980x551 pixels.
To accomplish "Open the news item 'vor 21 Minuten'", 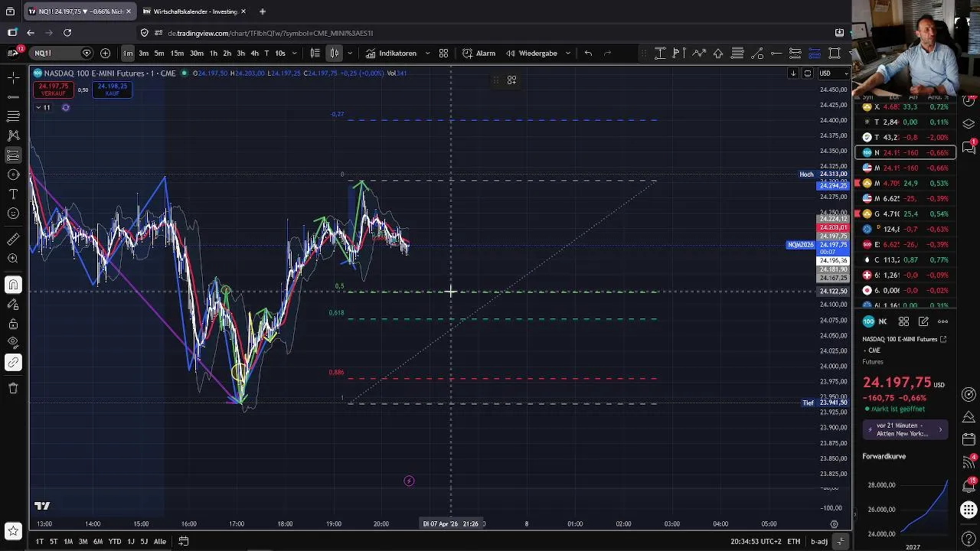I will click(x=905, y=429).
